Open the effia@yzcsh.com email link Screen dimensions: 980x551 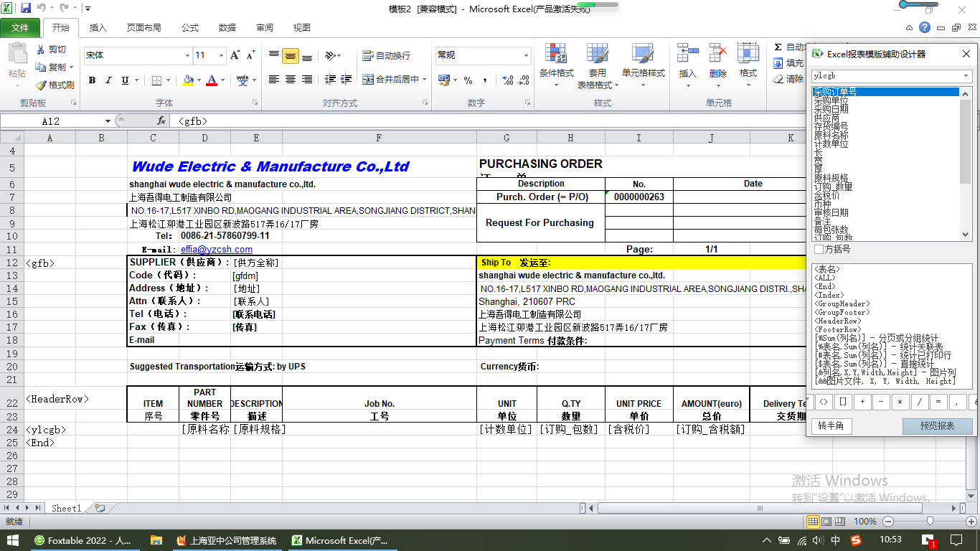click(x=217, y=250)
